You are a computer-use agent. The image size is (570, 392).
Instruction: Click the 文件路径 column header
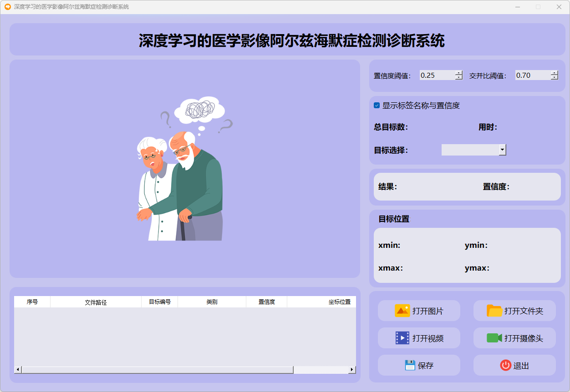coord(96,302)
